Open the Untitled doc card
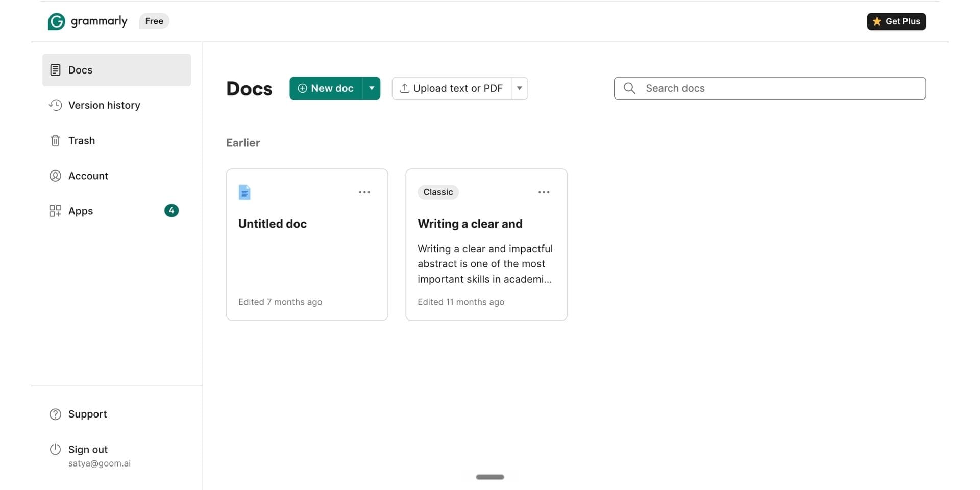Screen dimensions: 980x490 pos(307,244)
